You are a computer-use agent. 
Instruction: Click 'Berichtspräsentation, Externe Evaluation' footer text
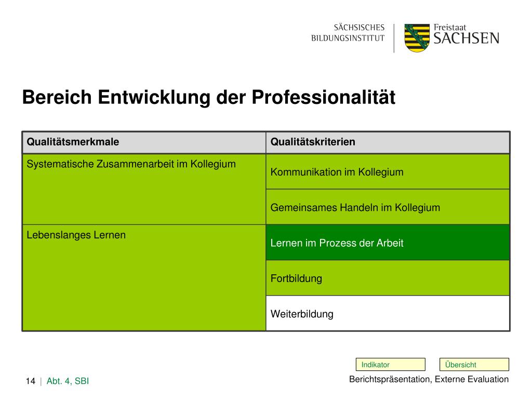pos(429,379)
